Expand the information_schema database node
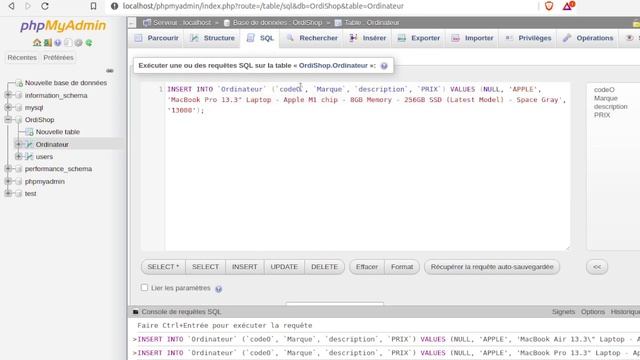Image resolution: width=640 pixels, height=360 pixels. 8,95
